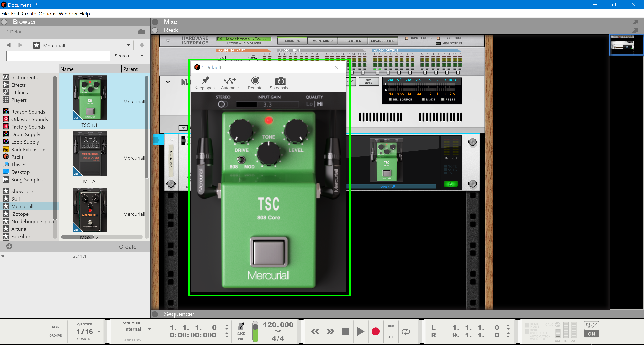Click the rewind transport button
Screen dimensions: 644x345
click(315, 332)
